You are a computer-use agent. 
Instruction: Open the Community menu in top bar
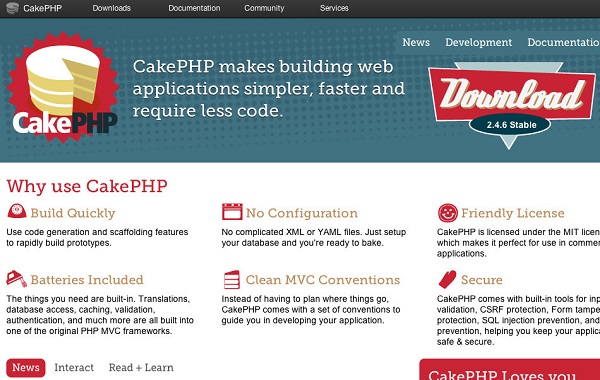pos(264,8)
